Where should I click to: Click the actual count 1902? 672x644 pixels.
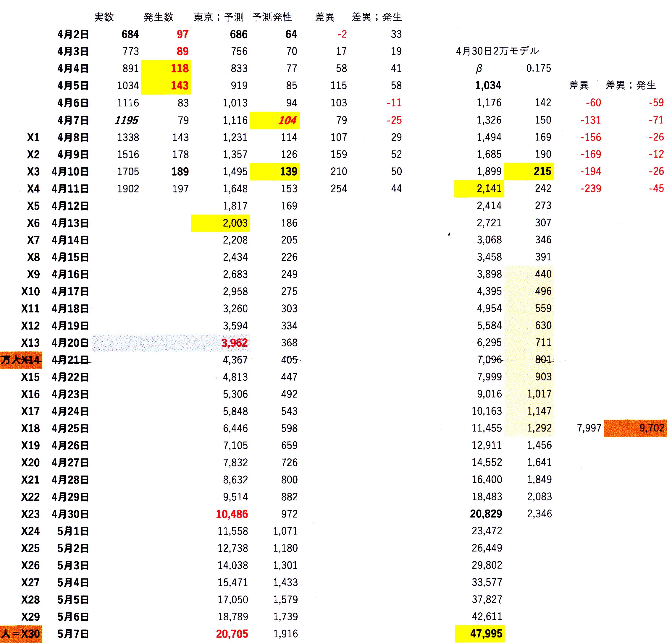click(128, 189)
